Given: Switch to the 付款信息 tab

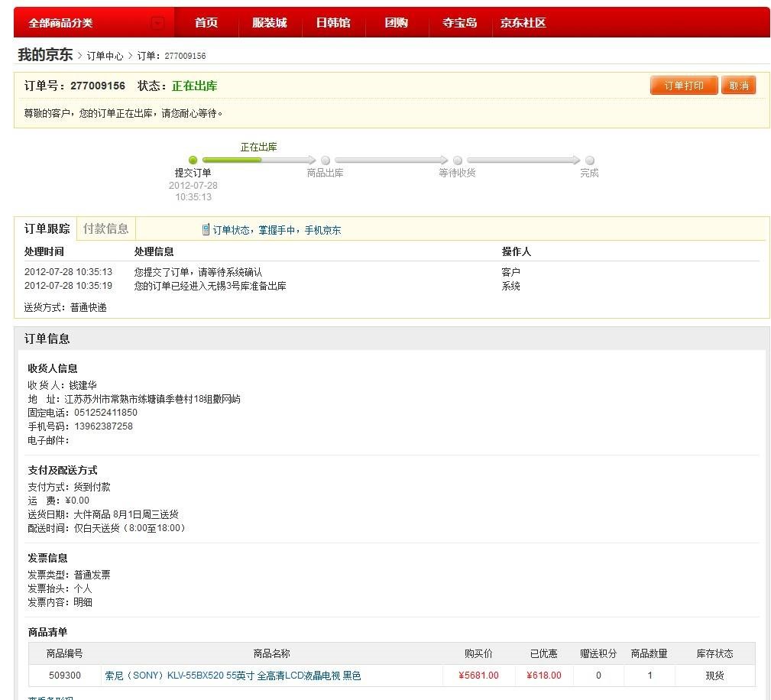Looking at the screenshot, I should (106, 228).
